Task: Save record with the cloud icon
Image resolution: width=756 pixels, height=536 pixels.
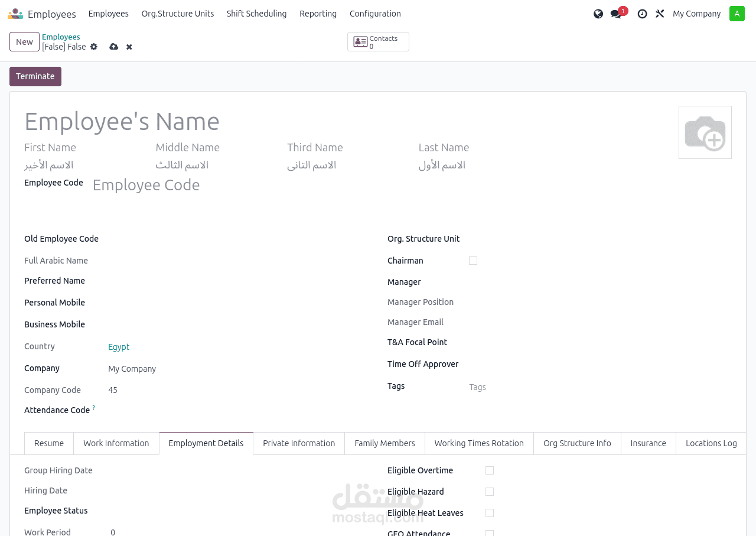Action: coord(112,46)
